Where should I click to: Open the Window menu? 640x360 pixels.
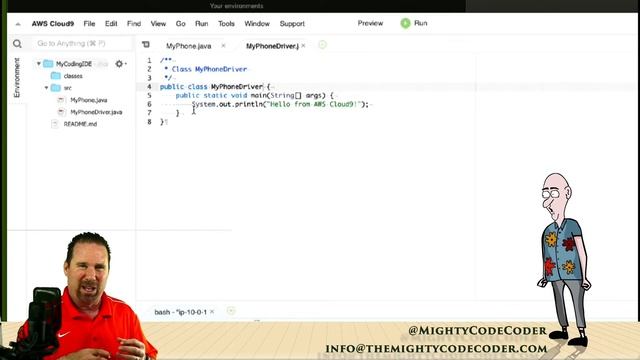(257, 24)
